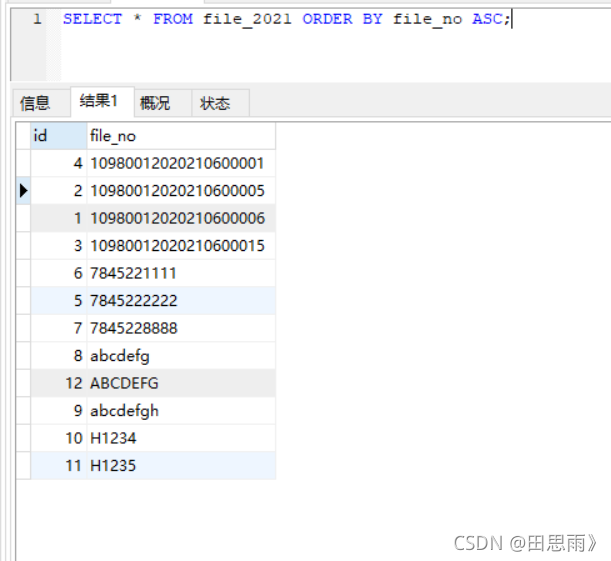Select cell H1235
Screen dimensions: 611x561
pos(181,466)
